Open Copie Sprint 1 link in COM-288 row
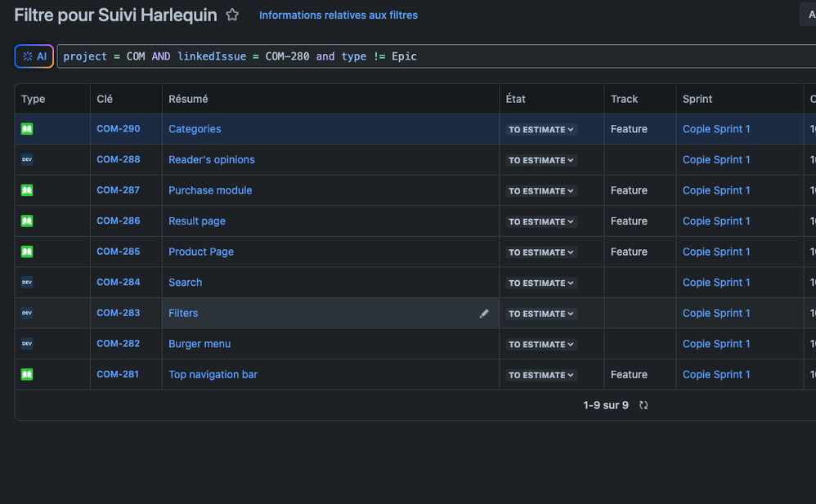This screenshot has width=816, height=504. (716, 159)
